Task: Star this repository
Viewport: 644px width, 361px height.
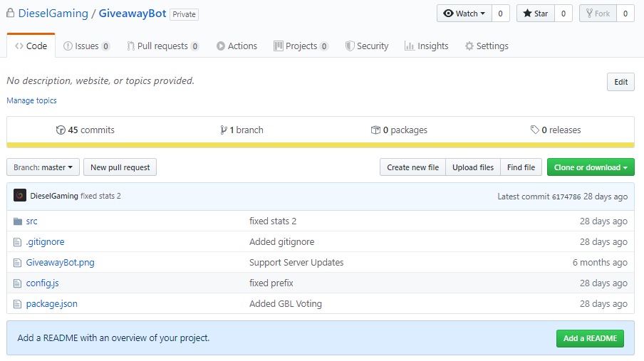Action: coord(536,14)
